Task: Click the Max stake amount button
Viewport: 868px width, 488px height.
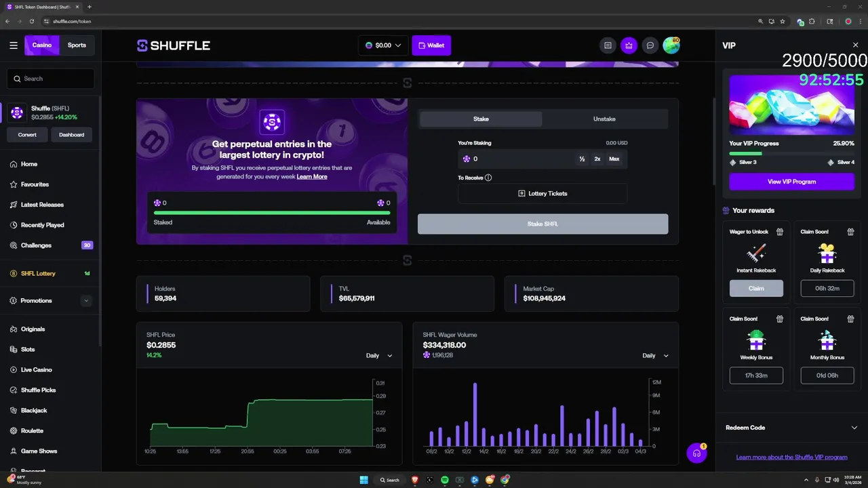Action: (614, 159)
